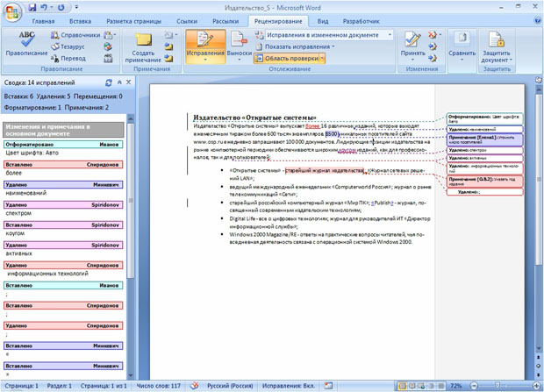
Task: Save the document from Quick Access toolbar
Action: point(32,7)
